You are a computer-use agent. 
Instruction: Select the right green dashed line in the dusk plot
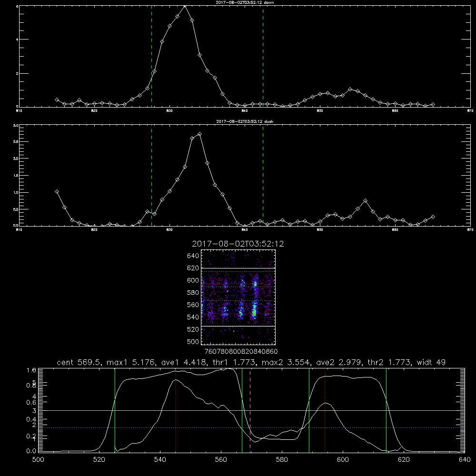(263, 176)
